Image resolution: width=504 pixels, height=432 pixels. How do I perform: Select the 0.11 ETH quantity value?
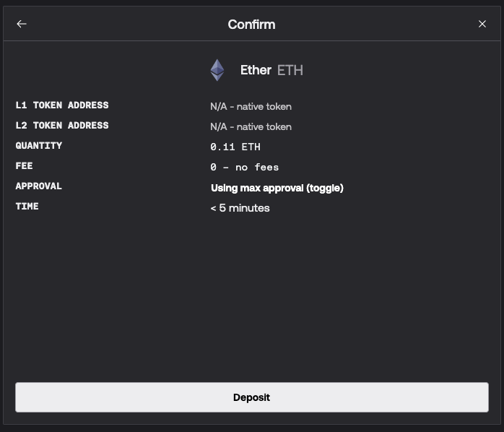(x=235, y=147)
